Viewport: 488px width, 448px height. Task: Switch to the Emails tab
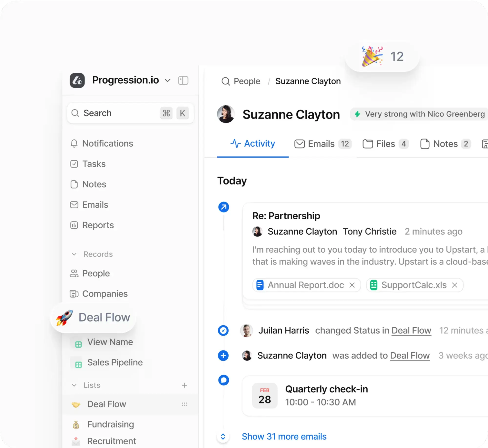[322, 144]
